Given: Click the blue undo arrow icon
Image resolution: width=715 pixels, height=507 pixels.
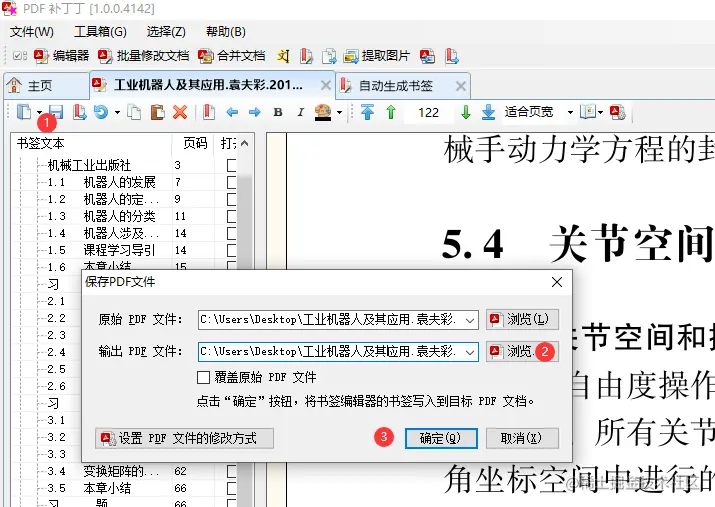Looking at the screenshot, I should 101,112.
